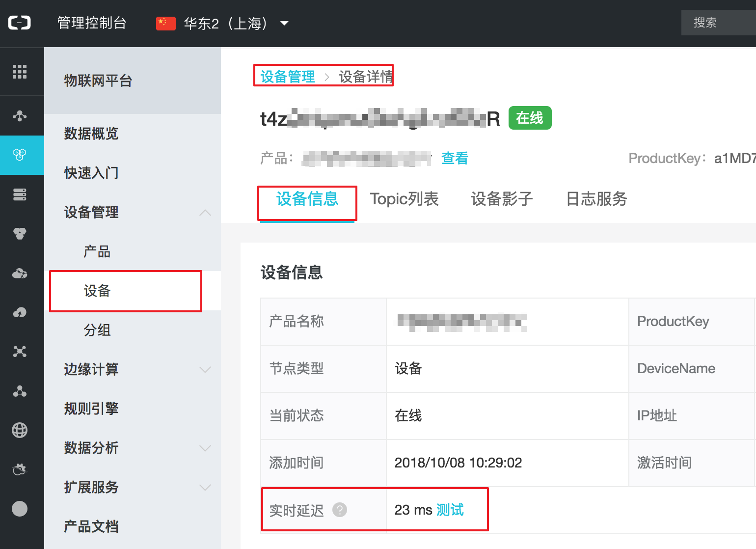Click the China flag region icon

pos(166,23)
